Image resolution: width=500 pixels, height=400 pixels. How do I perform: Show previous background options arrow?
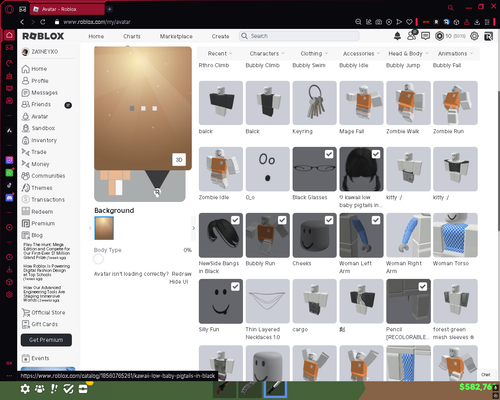90,228
